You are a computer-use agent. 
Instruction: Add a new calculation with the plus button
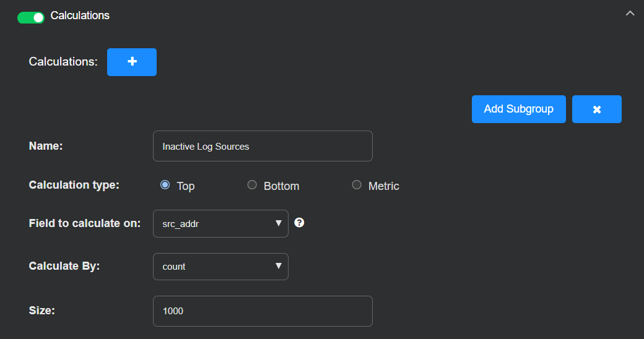point(132,62)
